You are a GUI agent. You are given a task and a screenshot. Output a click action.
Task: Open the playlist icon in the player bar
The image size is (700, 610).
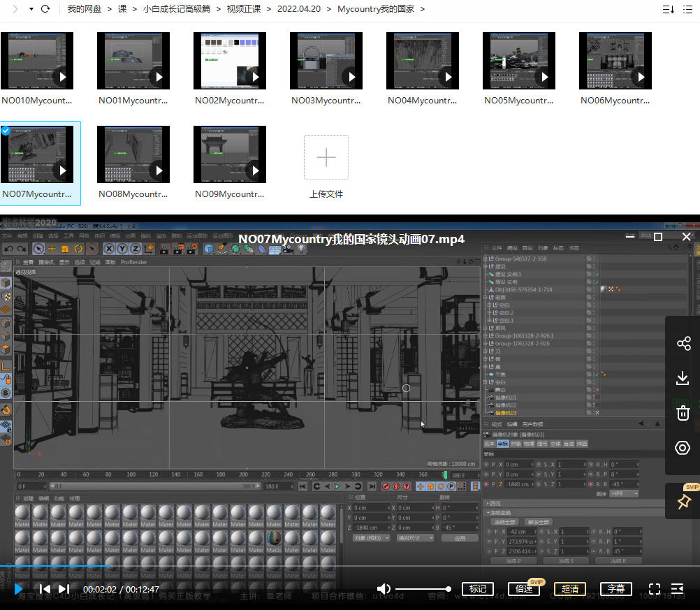[x=677, y=589]
